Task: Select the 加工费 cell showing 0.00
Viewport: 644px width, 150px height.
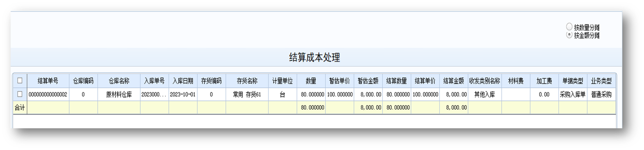Action: pyautogui.click(x=544, y=95)
